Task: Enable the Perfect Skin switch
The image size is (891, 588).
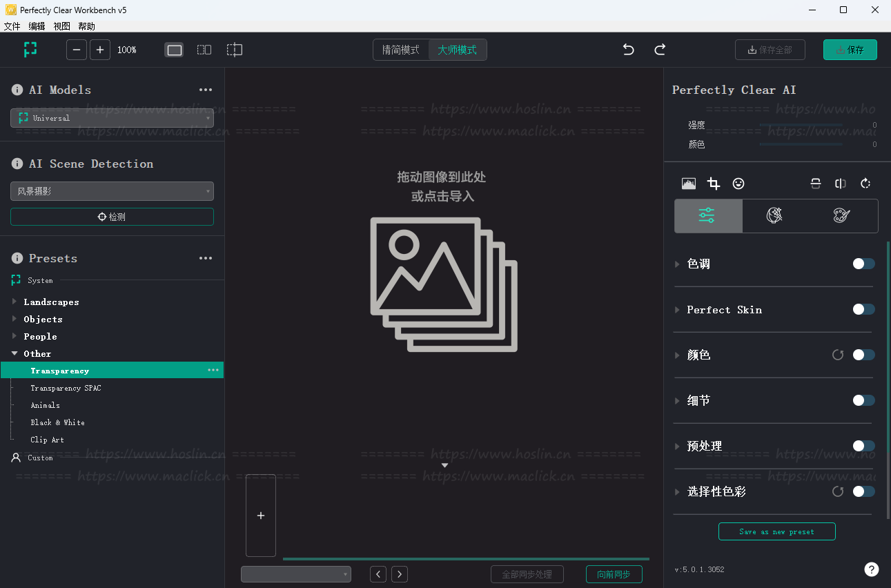Action: point(863,309)
